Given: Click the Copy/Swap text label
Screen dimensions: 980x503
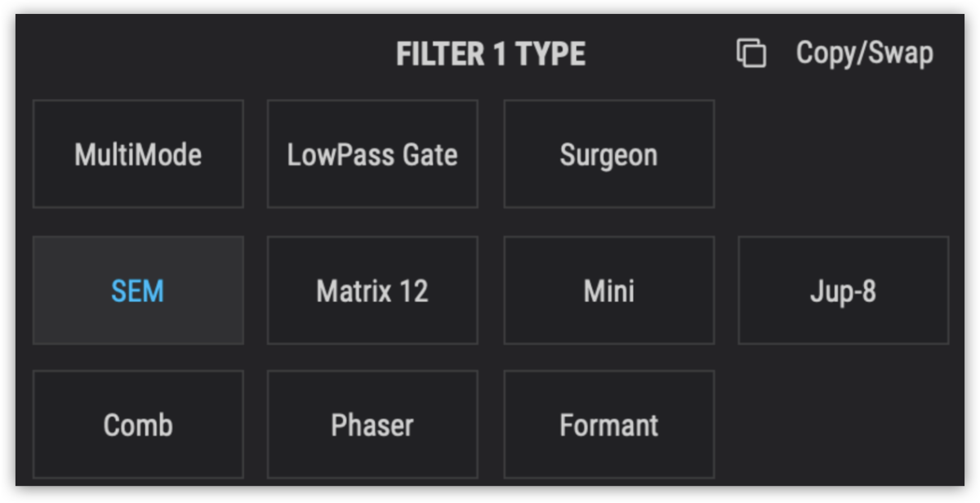Looking at the screenshot, I should (x=864, y=52).
